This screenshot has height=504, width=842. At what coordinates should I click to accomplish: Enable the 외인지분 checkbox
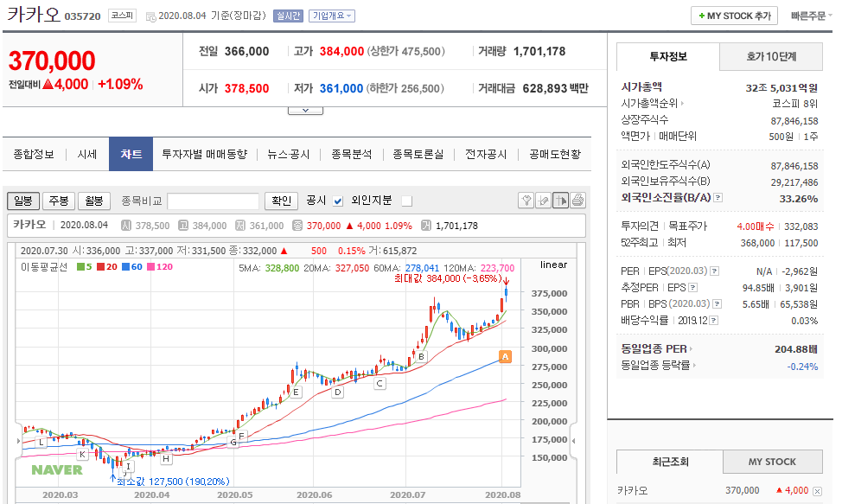coord(407,201)
